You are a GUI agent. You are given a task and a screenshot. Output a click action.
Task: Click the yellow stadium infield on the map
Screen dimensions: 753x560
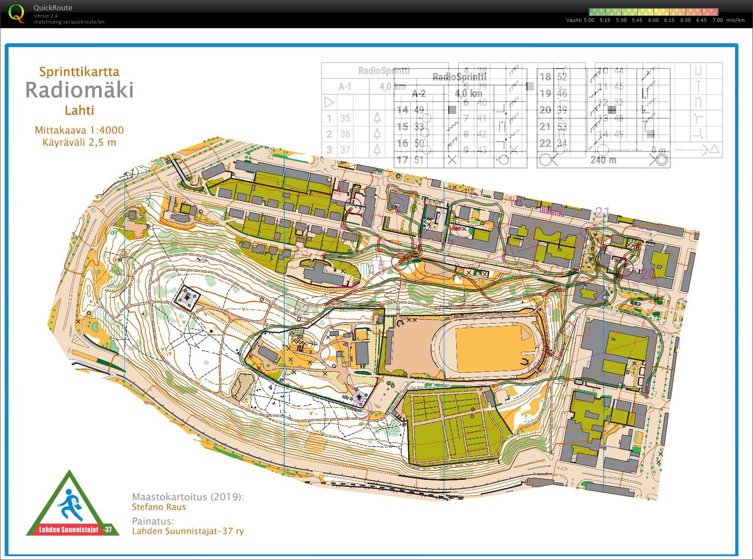(x=492, y=348)
